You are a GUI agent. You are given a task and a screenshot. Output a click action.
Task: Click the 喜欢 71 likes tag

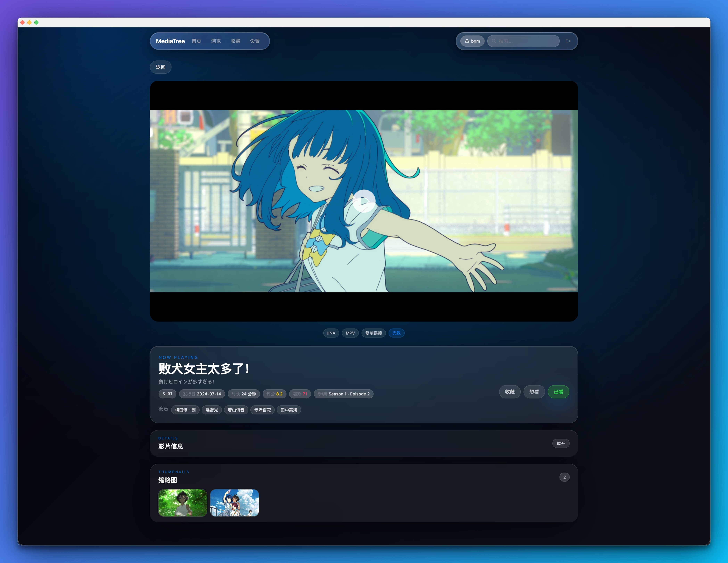click(x=300, y=394)
